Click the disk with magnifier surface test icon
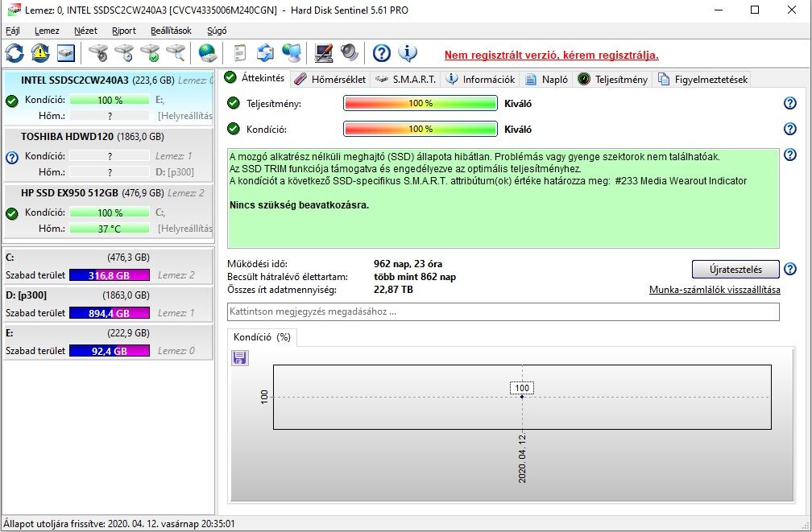 tap(176, 53)
